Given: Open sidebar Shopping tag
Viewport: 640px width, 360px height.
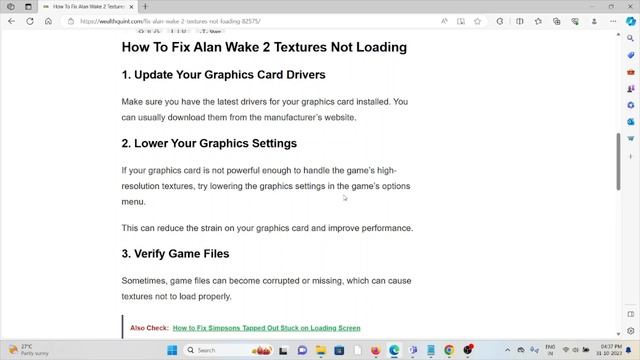Looking at the screenshot, I should click(631, 55).
